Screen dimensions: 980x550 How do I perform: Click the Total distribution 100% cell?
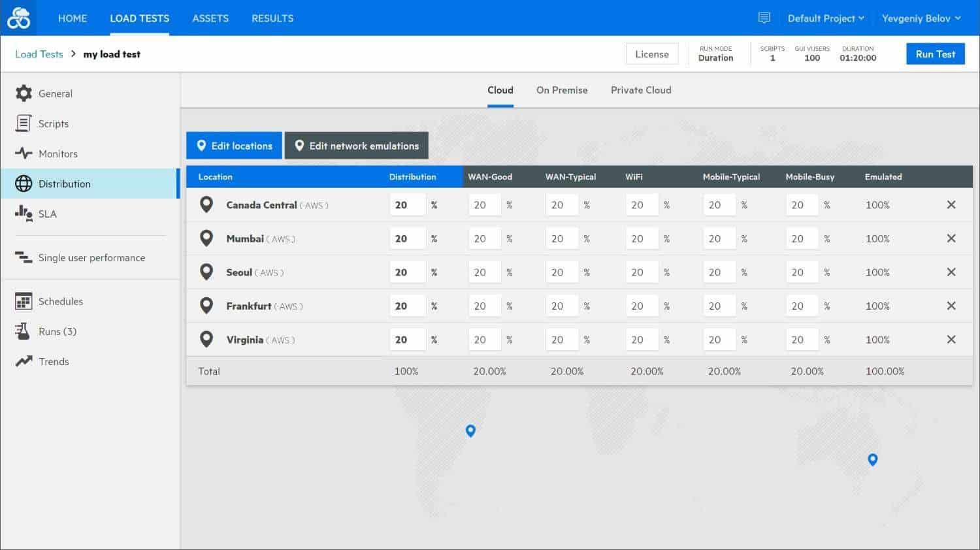click(x=406, y=371)
